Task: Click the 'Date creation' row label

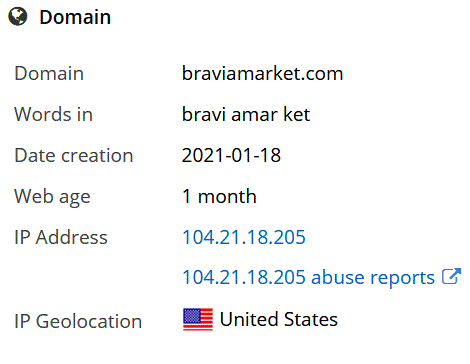Action: [74, 155]
